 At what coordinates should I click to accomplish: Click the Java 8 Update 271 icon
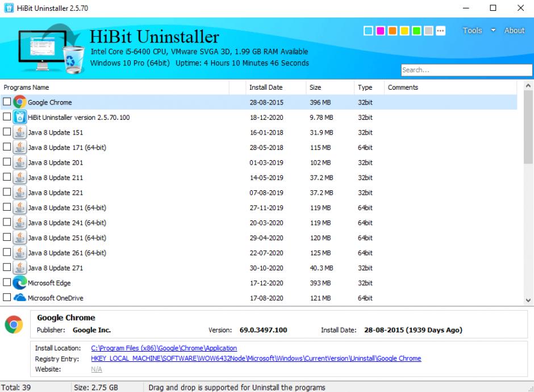coord(20,268)
